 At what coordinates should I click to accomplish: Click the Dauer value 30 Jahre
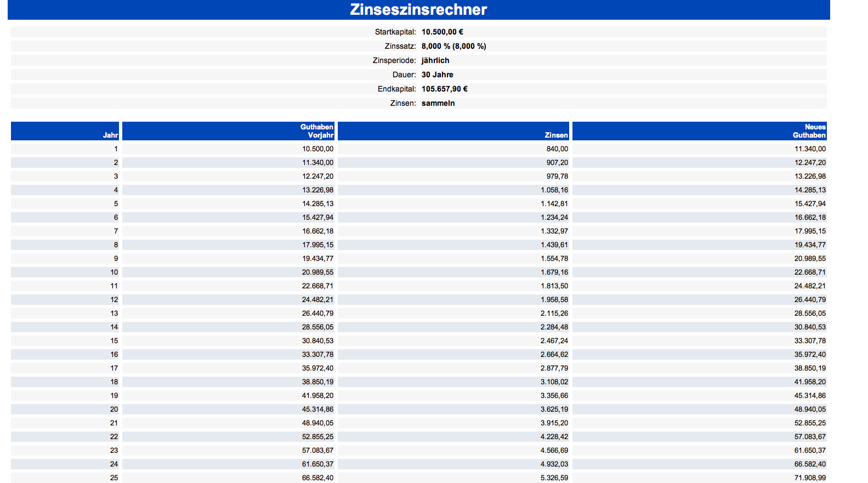437,75
